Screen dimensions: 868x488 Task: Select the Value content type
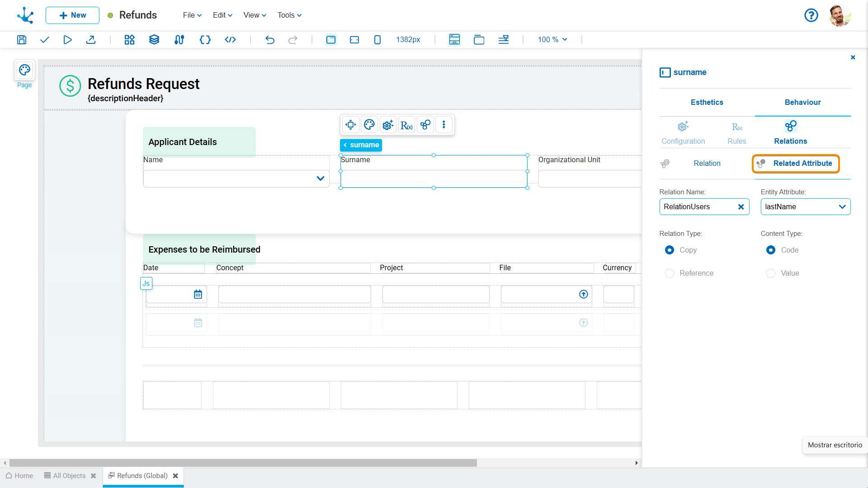[771, 273]
